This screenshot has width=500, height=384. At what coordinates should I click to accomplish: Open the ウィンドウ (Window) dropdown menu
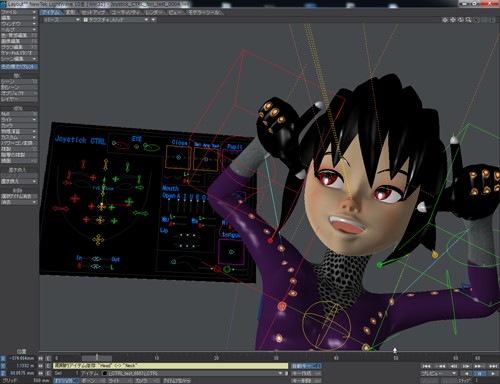click(x=19, y=24)
